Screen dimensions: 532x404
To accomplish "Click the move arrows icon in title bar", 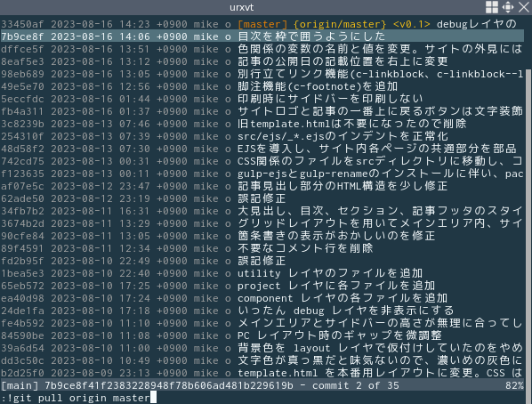I will (508, 7).
